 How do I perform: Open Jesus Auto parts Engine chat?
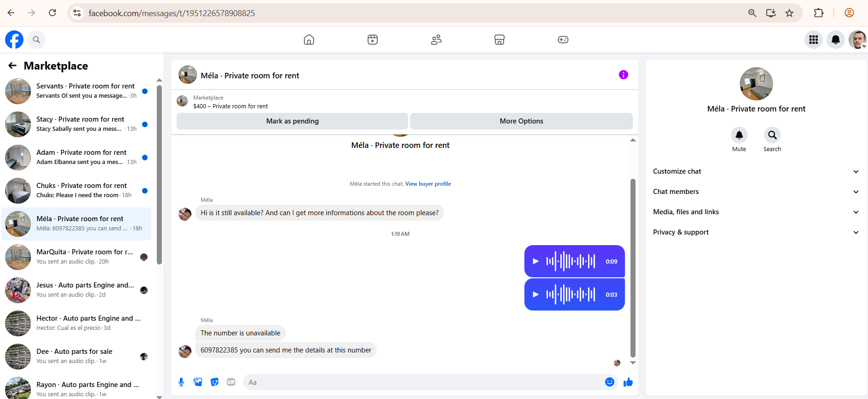tap(77, 290)
